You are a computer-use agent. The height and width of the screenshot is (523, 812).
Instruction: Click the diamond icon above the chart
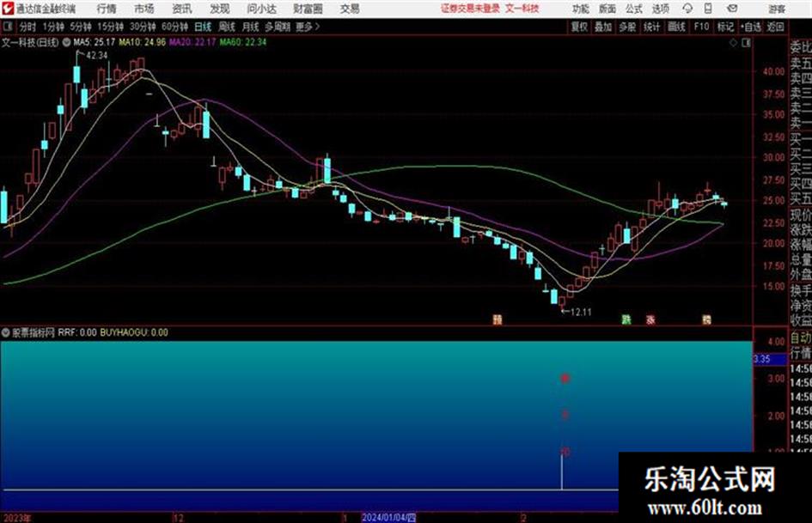(x=733, y=43)
